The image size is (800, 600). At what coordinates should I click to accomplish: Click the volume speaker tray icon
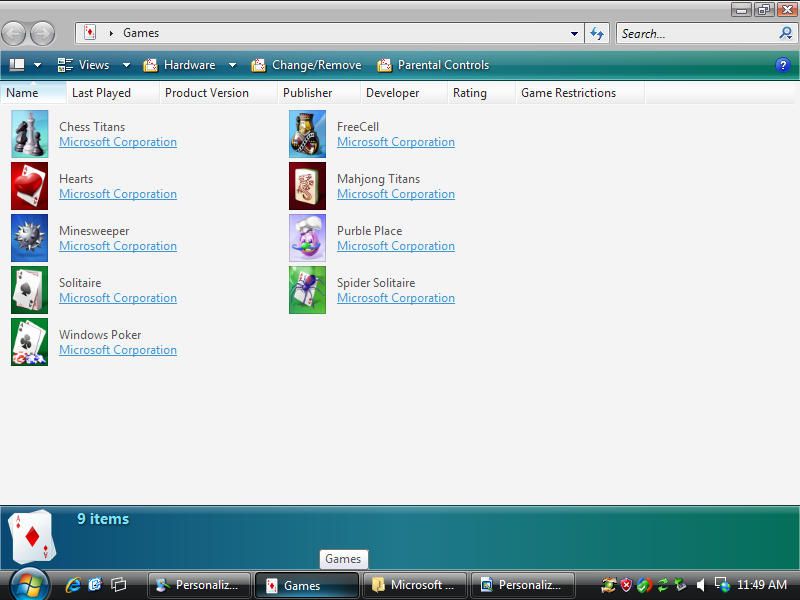[x=701, y=585]
